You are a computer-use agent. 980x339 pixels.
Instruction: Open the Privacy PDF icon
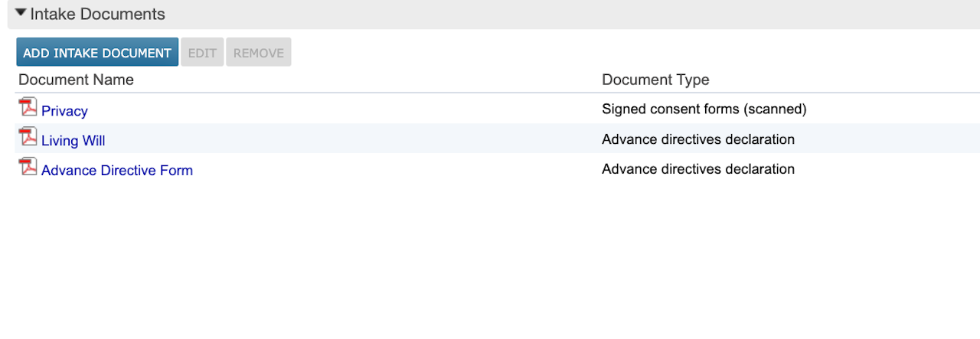tap(28, 107)
